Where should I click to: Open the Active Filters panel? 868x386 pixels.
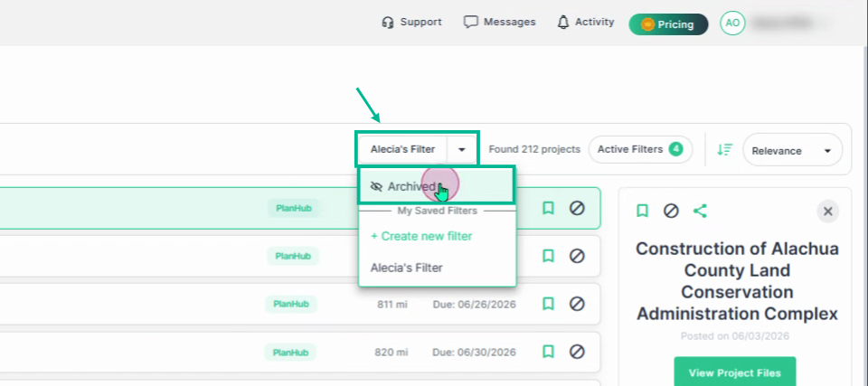pos(640,149)
